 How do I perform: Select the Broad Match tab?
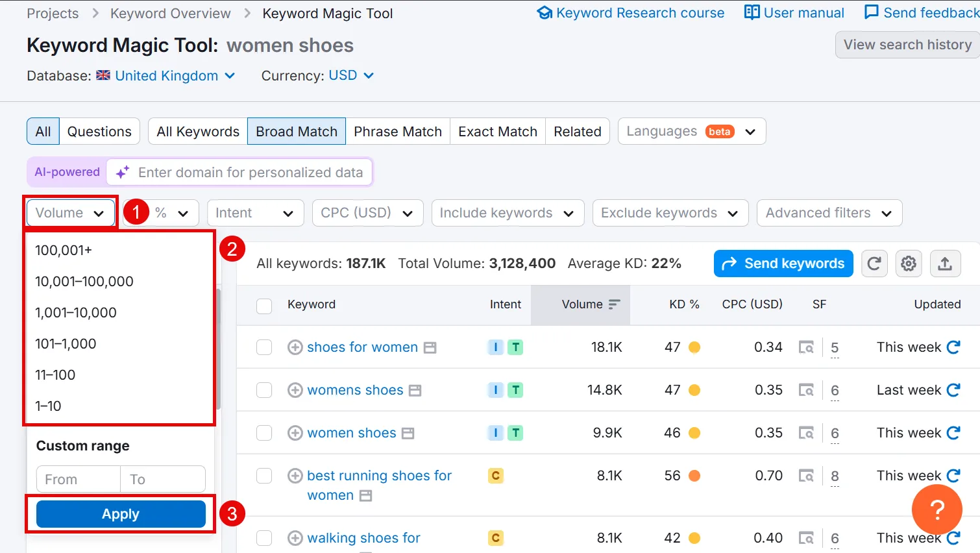(297, 131)
